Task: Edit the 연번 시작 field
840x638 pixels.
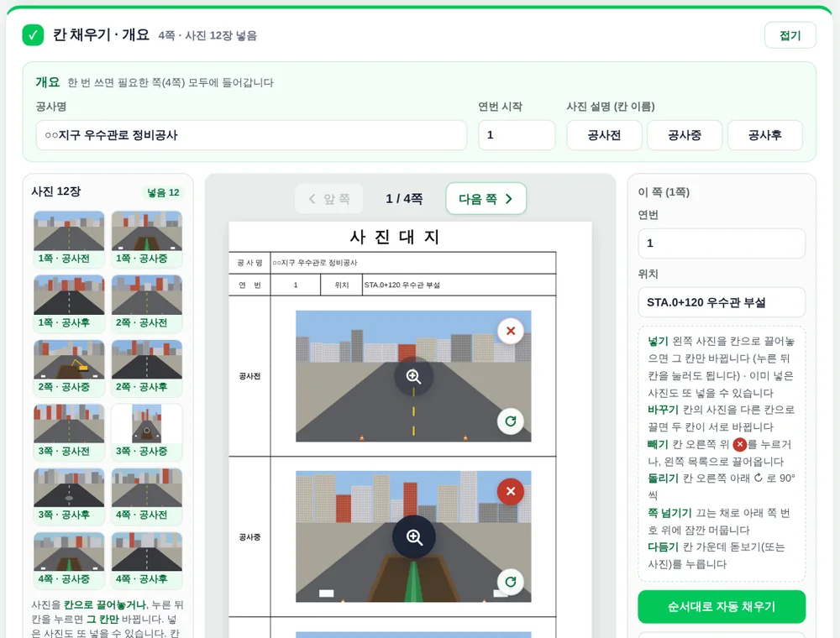Action: coord(517,135)
